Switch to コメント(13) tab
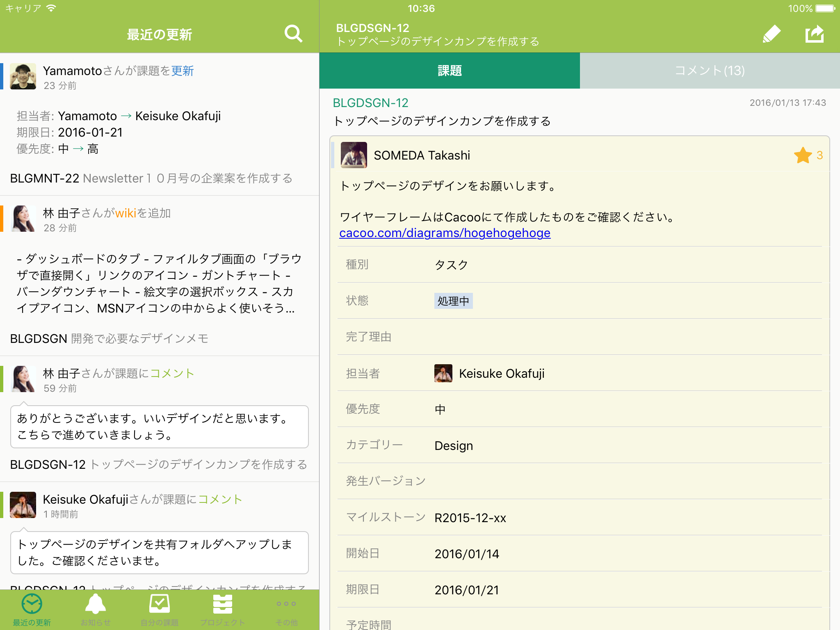The width and height of the screenshot is (840, 630). 710,71
